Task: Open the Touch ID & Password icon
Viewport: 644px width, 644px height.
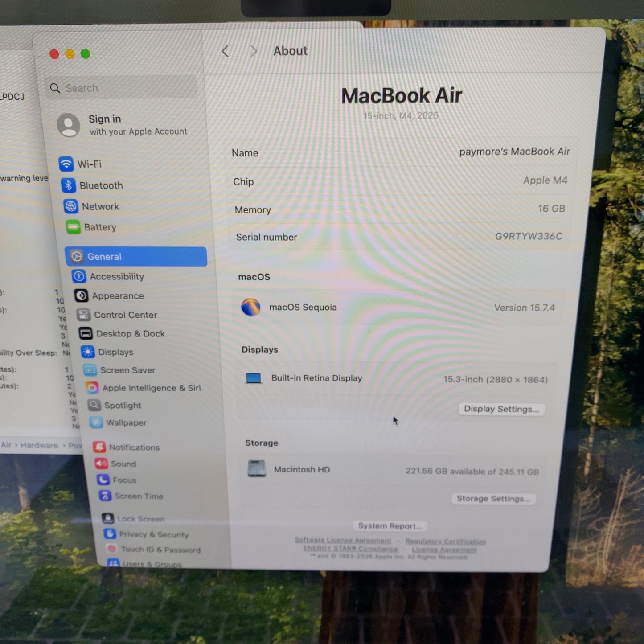Action: click(111, 549)
